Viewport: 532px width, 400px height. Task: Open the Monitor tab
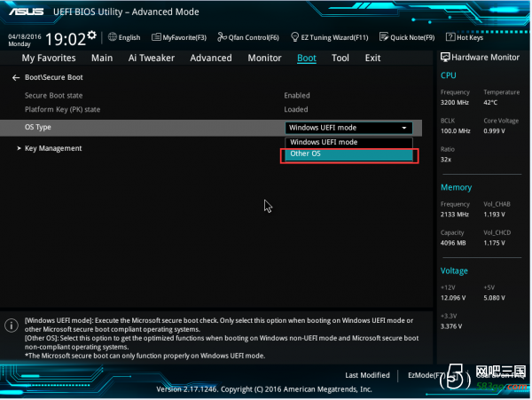(264, 58)
